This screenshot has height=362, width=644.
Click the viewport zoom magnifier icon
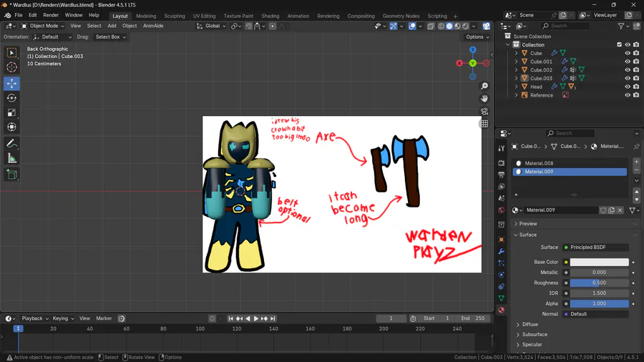click(x=484, y=86)
